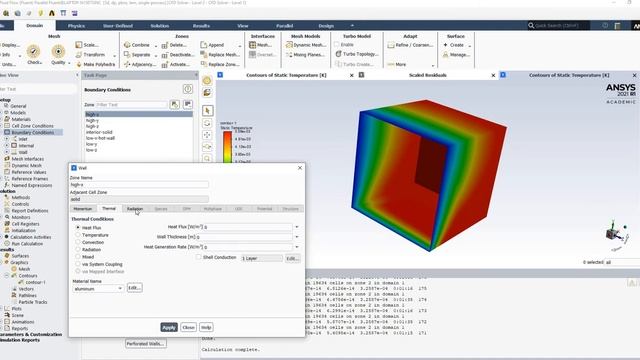640x360 pixels.
Task: Open Interfaces Mesh tool
Action: tap(260, 45)
